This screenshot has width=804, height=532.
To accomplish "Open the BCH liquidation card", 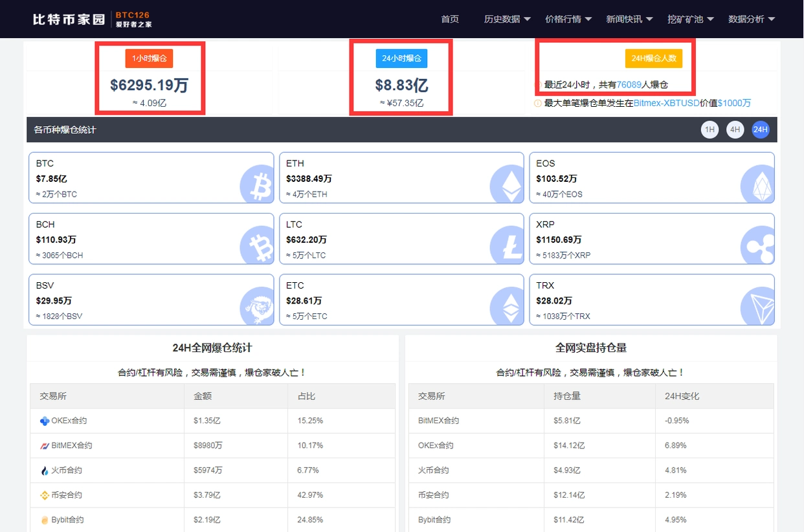I will [x=151, y=239].
